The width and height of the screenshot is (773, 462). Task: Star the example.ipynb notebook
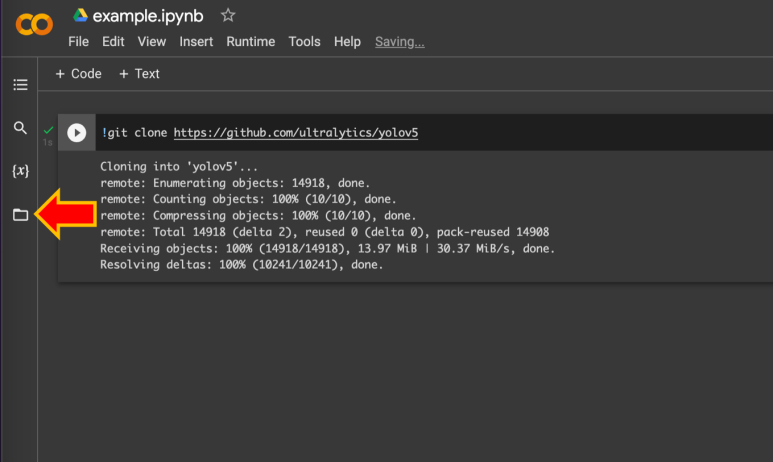click(228, 16)
